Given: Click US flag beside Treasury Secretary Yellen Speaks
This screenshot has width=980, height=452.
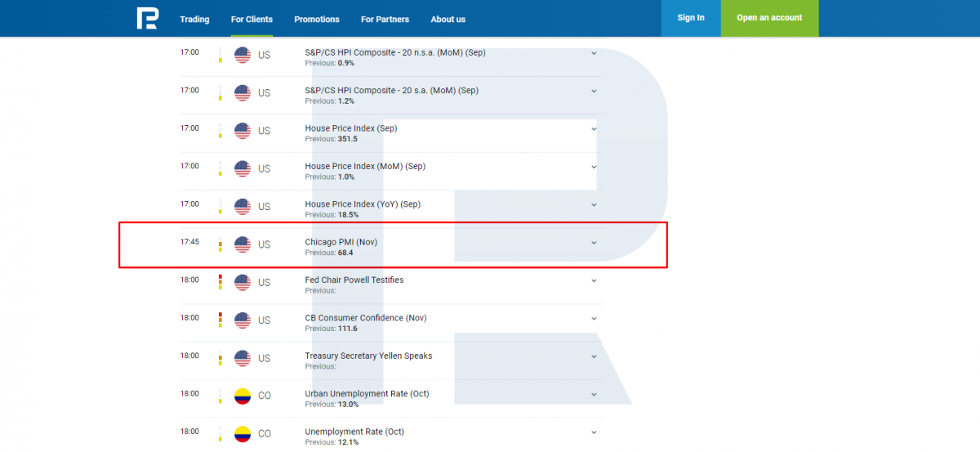Looking at the screenshot, I should (x=243, y=358).
